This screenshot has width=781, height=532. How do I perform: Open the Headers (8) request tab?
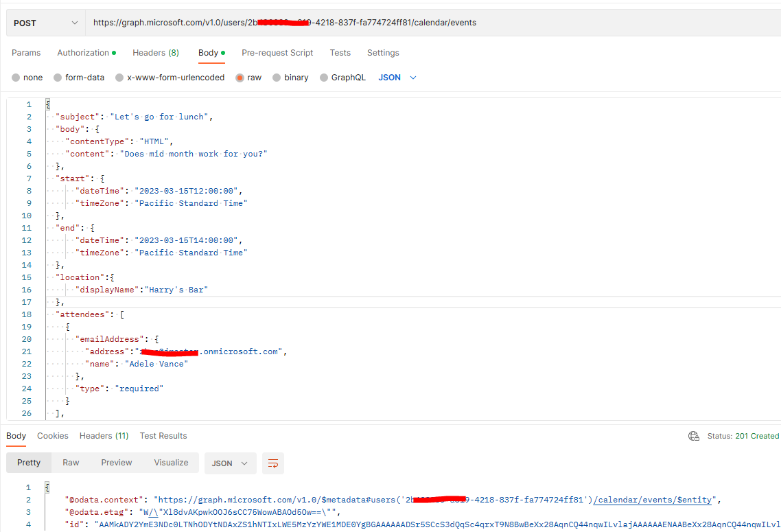(x=155, y=53)
